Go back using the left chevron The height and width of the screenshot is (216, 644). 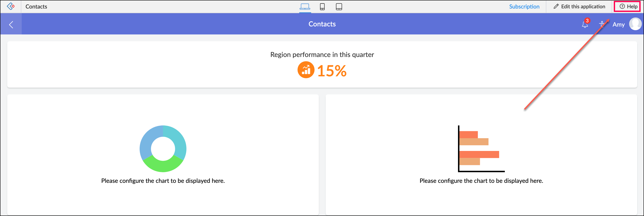coord(11,24)
